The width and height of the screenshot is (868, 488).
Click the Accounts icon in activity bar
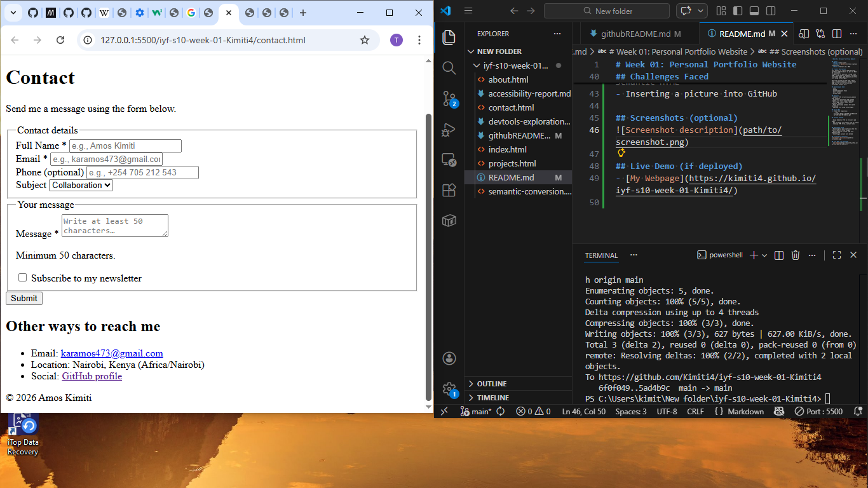449,358
